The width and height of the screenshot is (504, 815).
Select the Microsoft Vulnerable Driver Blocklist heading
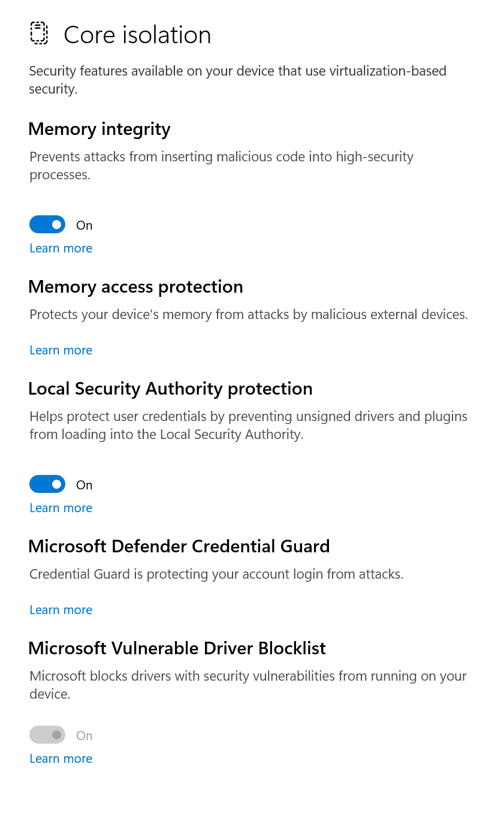pos(177,649)
